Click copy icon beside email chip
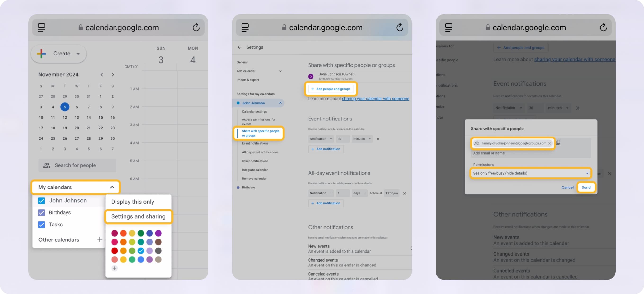The image size is (644, 294). (558, 142)
